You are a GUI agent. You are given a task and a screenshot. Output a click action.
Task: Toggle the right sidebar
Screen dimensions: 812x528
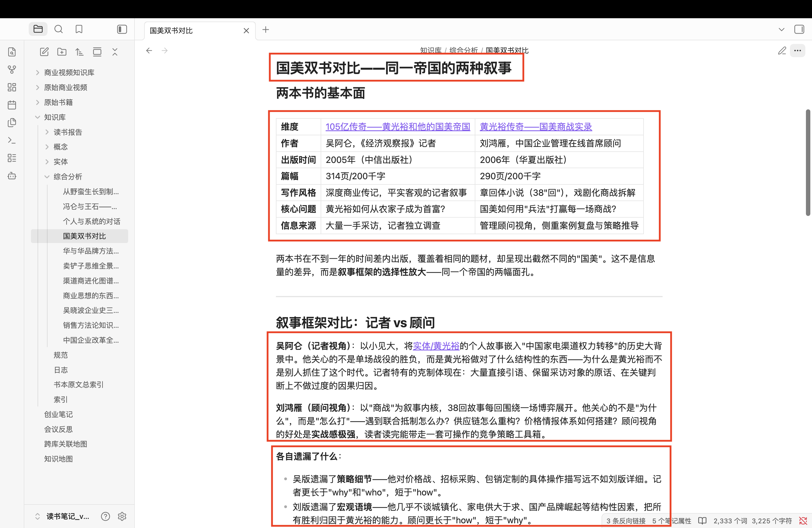tap(799, 29)
